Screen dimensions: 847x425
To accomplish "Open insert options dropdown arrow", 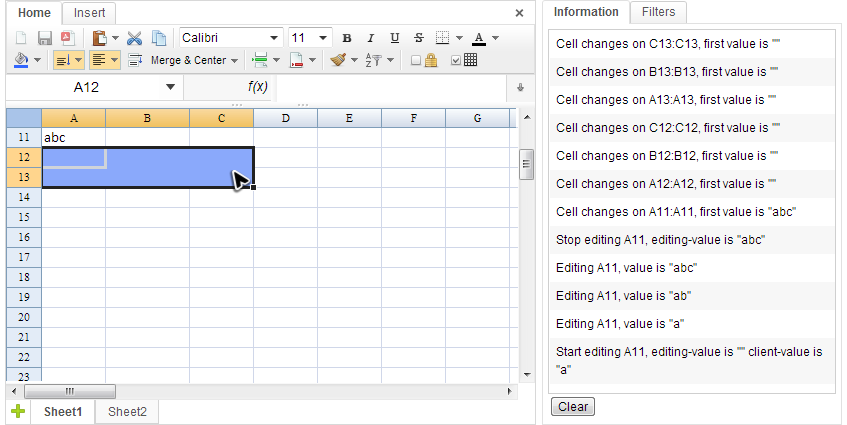I will [277, 60].
